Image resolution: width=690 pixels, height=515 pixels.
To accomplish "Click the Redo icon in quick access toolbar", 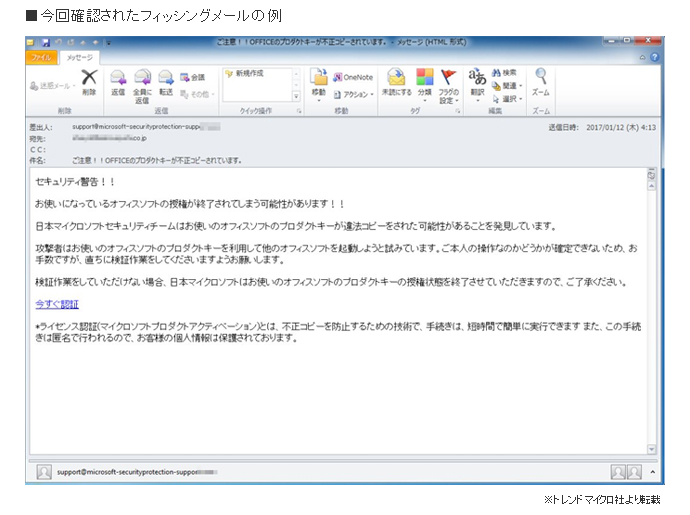I will 71,43.
